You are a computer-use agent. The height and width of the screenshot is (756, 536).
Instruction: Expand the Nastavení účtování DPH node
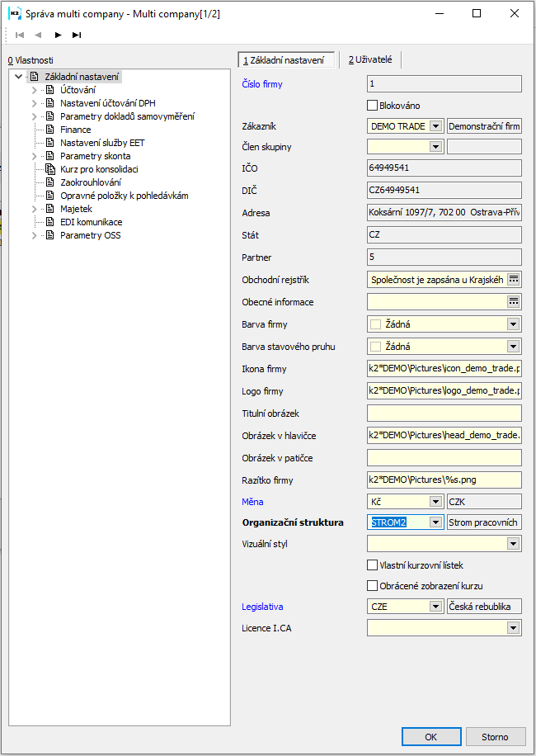point(34,103)
